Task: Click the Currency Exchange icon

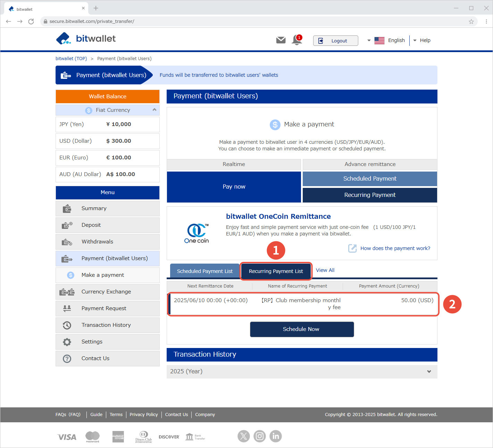Action: click(67, 292)
